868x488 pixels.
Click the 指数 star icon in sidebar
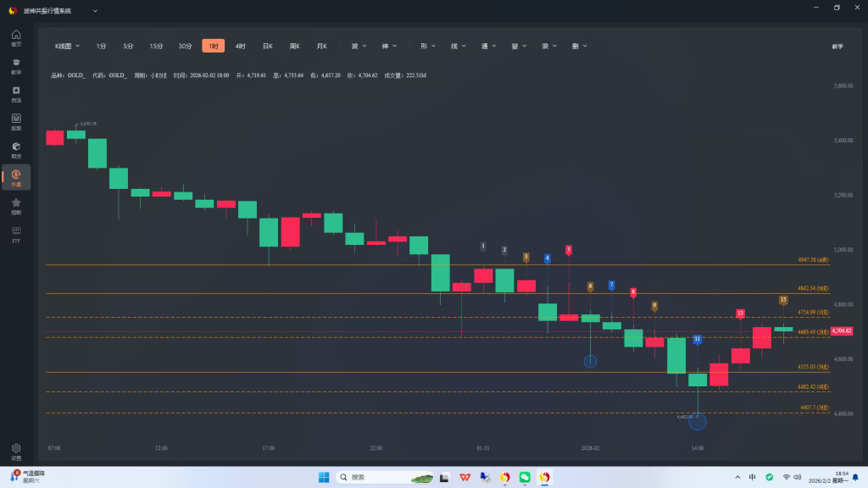16,205
